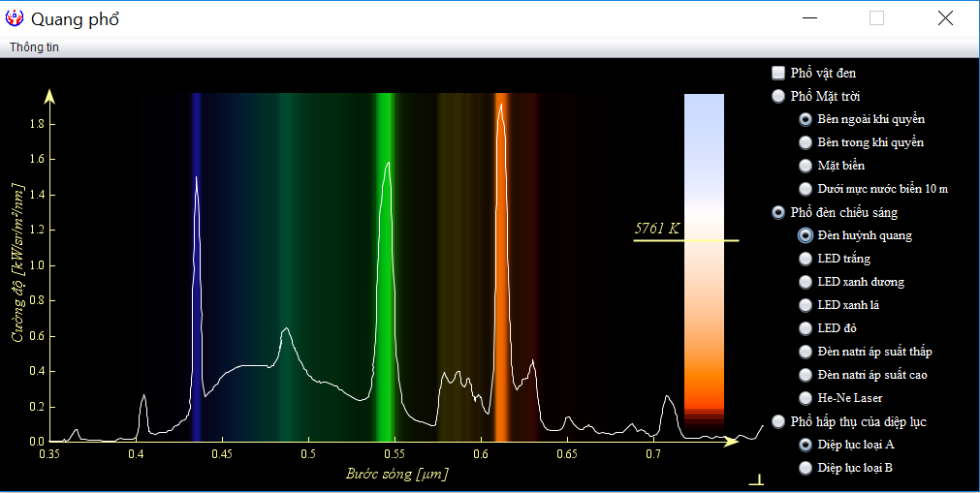Select the Mặt biển radio option
Screen dimensions: 980x493
pyautogui.click(x=806, y=166)
